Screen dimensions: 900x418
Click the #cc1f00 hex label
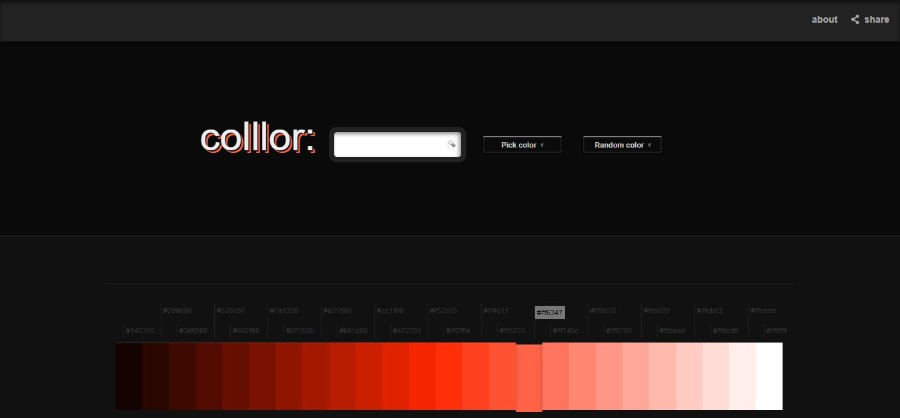[x=390, y=311]
